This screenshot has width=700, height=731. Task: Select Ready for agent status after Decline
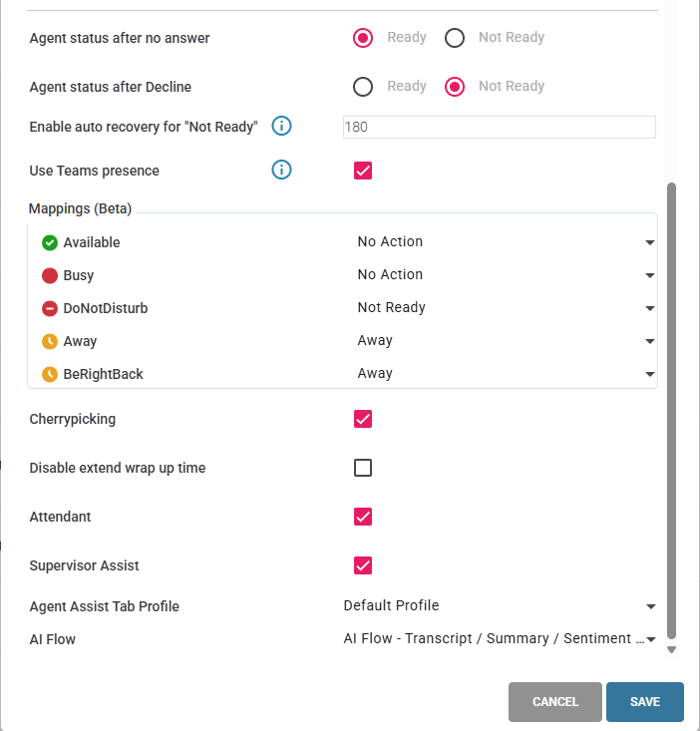pos(363,87)
